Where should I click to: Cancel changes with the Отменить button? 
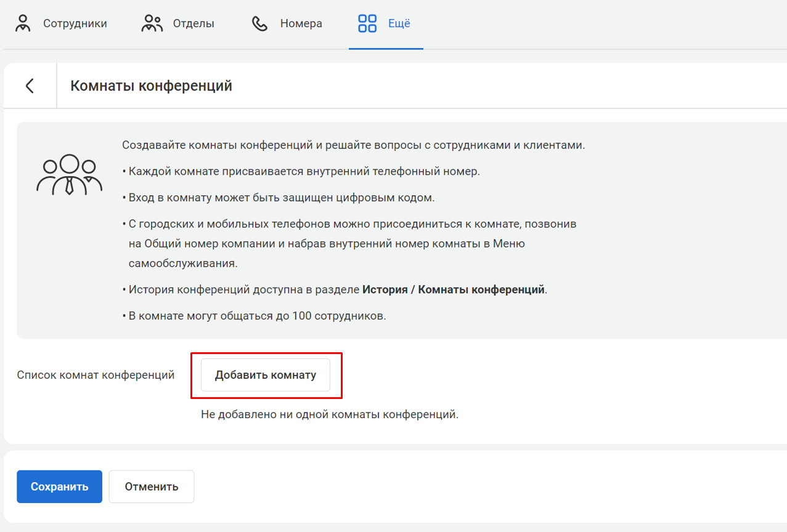[x=152, y=486]
